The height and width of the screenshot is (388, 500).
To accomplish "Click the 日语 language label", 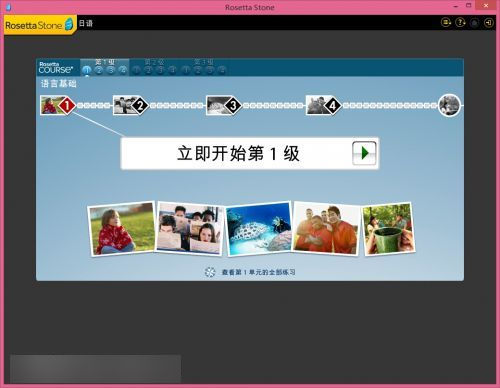I will 86,23.
